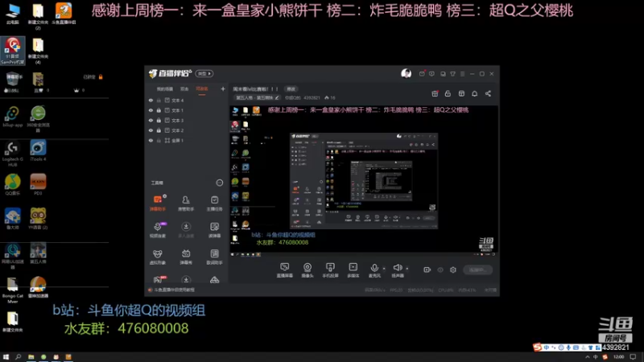Add a 直播屏幕 screen capture source
The image size is (644, 362).
[x=285, y=270]
